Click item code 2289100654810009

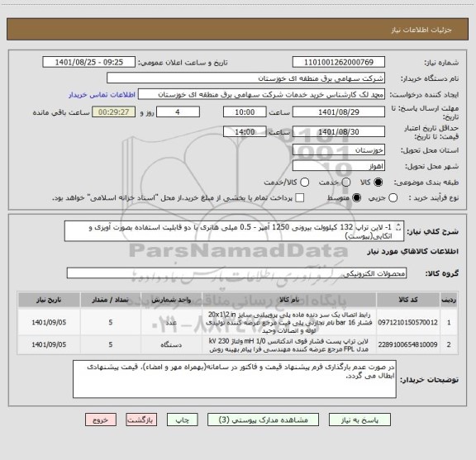click(x=407, y=344)
